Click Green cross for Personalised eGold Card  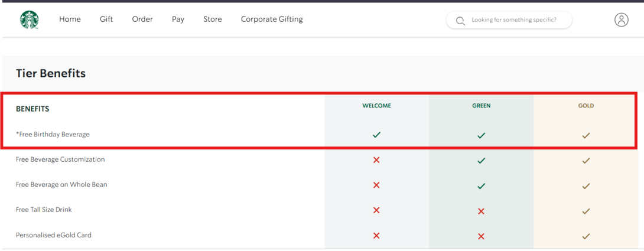(x=482, y=237)
